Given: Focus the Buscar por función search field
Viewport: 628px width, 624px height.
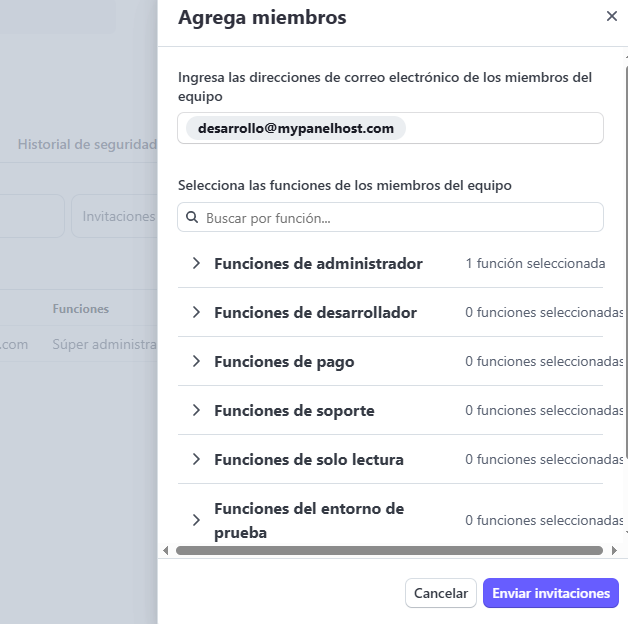Looking at the screenshot, I should (x=400, y=218).
